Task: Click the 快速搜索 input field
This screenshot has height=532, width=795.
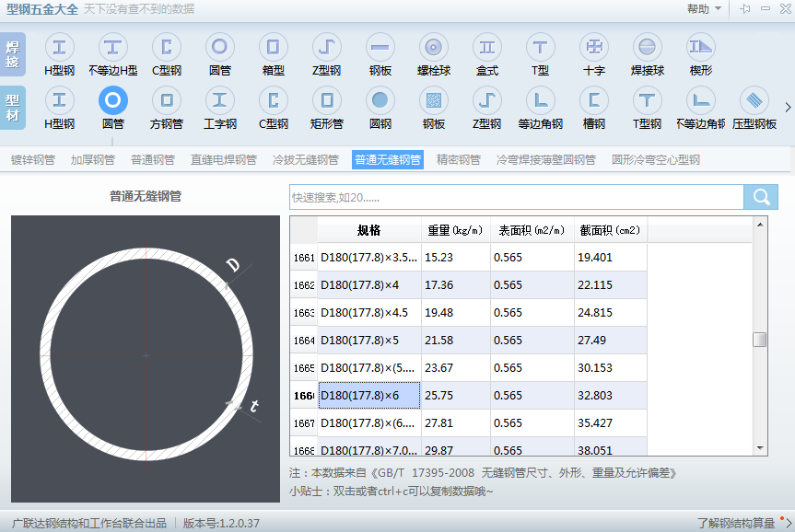Action: click(517, 197)
